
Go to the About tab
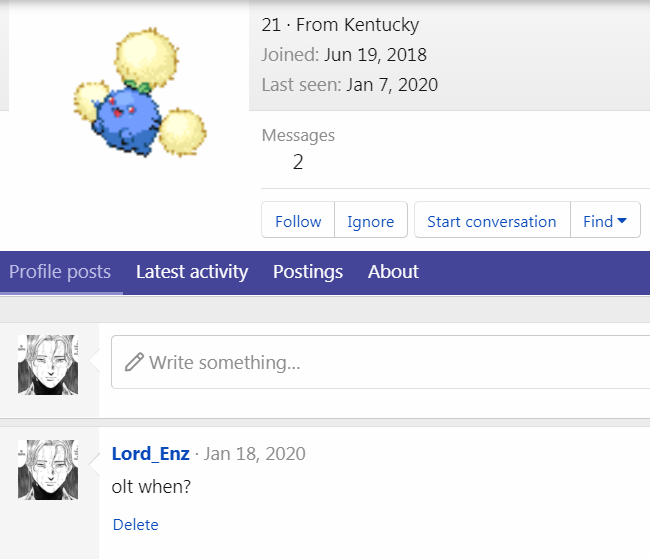[x=393, y=272]
